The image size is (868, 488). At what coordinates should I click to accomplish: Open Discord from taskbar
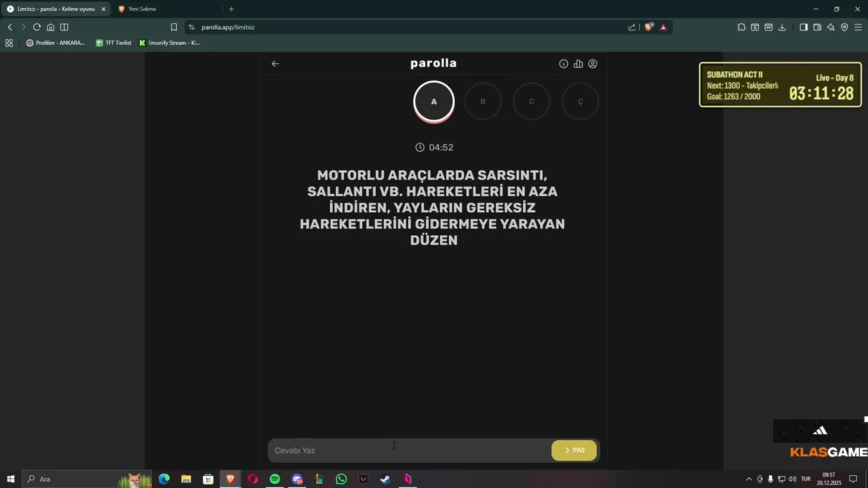(x=297, y=479)
